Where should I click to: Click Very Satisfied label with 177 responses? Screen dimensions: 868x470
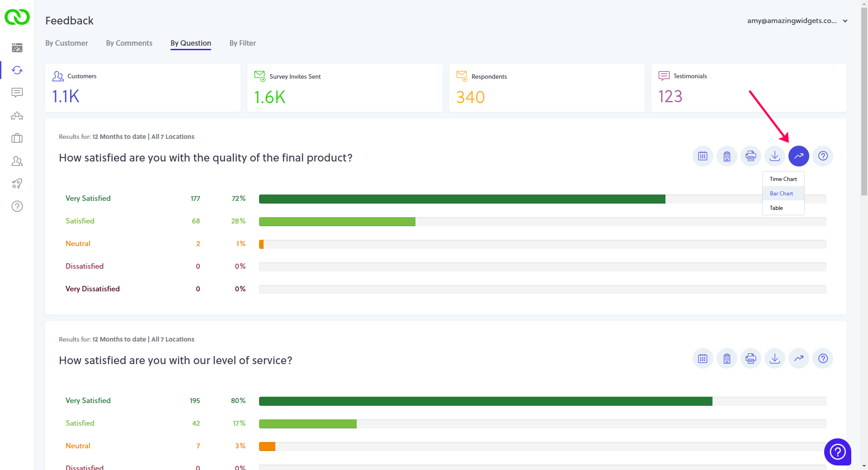88,199
